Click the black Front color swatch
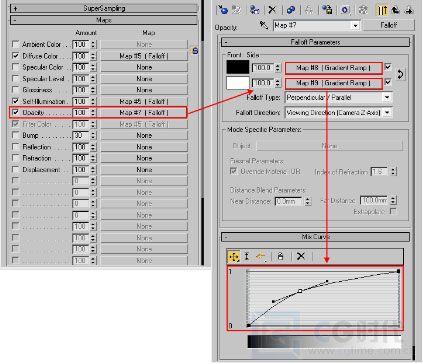Screen dimensions: 423x364 tap(238, 67)
